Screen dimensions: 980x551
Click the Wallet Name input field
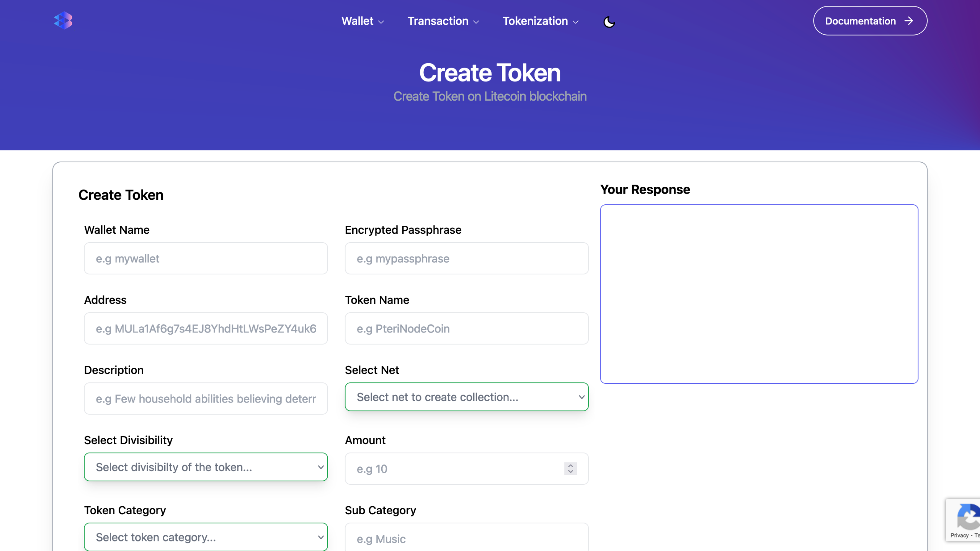(205, 258)
